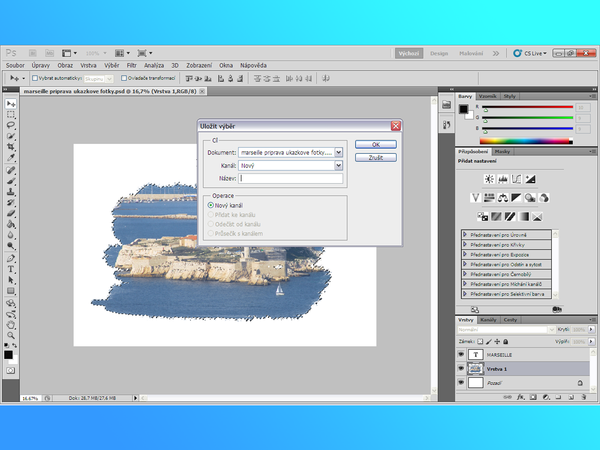This screenshot has width=600, height=450.
Task: Toggle 'Ovládače transformací' checkbox
Action: pyautogui.click(x=123, y=77)
